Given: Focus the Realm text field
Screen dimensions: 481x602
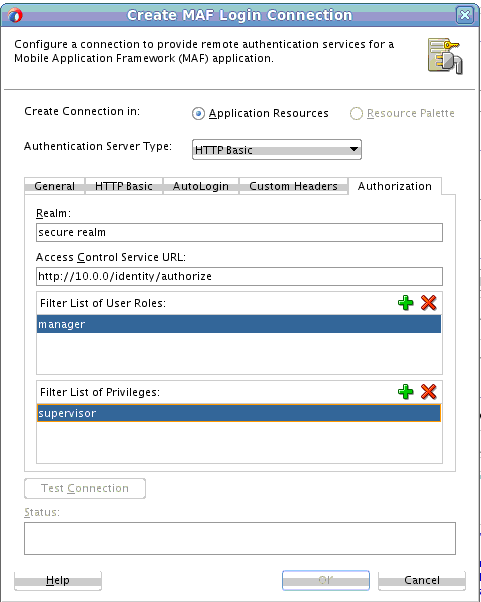Looking at the screenshot, I should pyautogui.click(x=239, y=233).
